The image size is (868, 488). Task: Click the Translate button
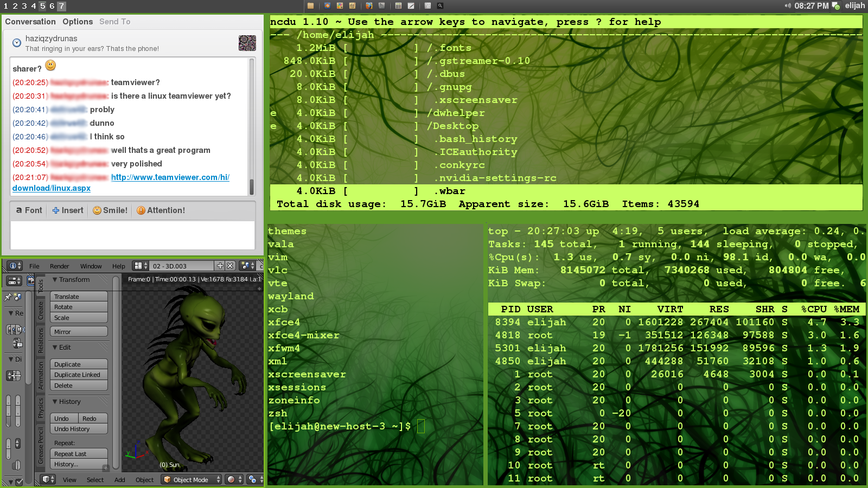click(79, 297)
